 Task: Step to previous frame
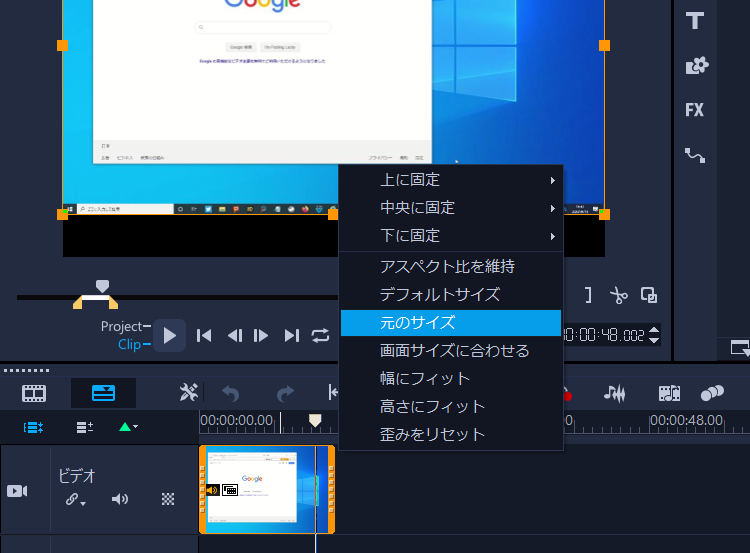coord(234,335)
